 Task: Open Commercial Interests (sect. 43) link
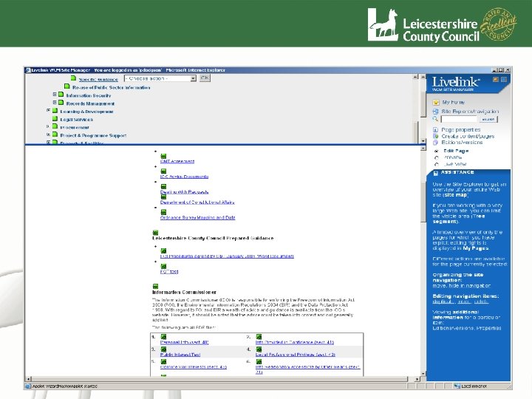(x=194, y=367)
